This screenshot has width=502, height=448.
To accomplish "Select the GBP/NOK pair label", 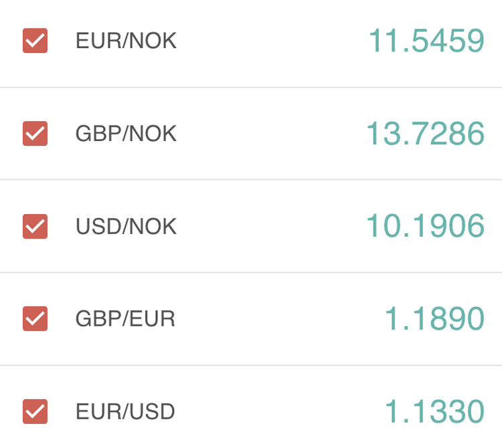I will pos(126,134).
